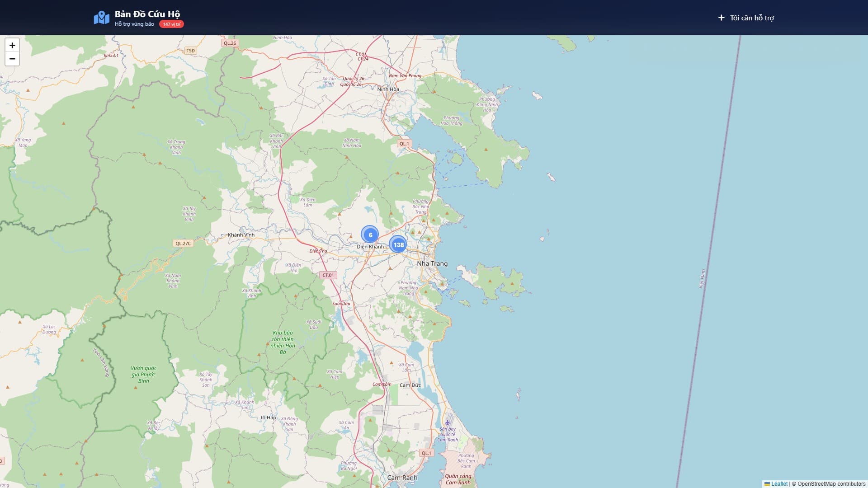Image resolution: width=868 pixels, height=488 pixels.
Task: Click the airport icon at Cam Ranh
Action: pos(448,422)
